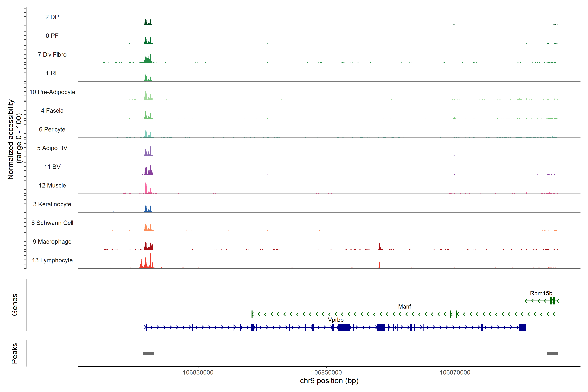Click the Genes panel label
Screen dimensions: 588x392
pos(15,305)
